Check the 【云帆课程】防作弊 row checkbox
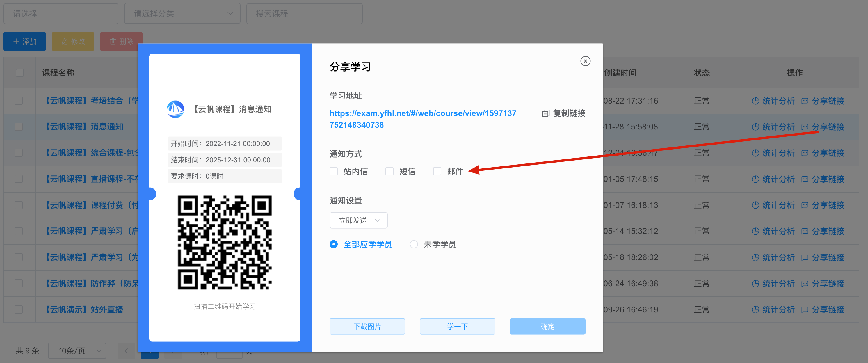The height and width of the screenshot is (363, 868). pyautogui.click(x=19, y=284)
